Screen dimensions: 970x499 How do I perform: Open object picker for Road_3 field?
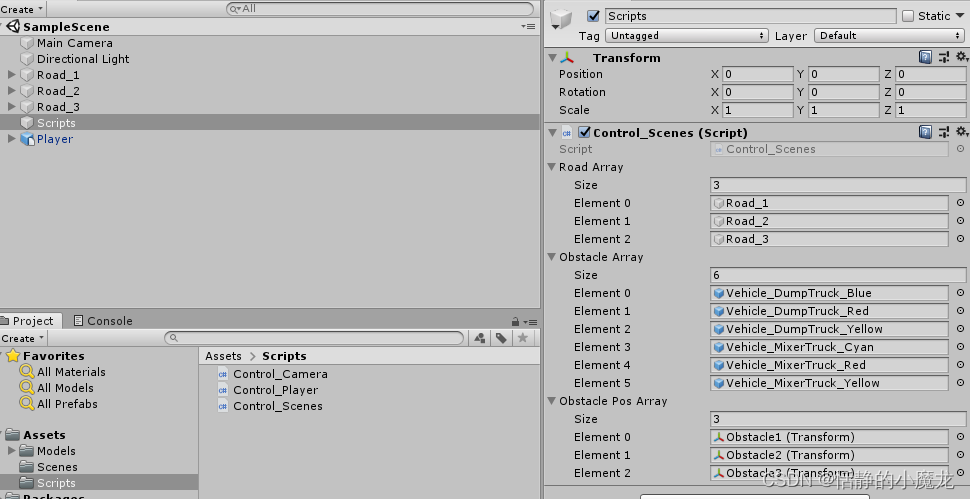tap(960, 239)
